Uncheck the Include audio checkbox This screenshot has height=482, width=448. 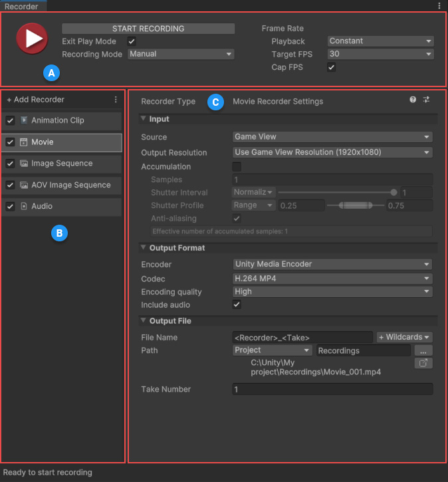click(237, 304)
